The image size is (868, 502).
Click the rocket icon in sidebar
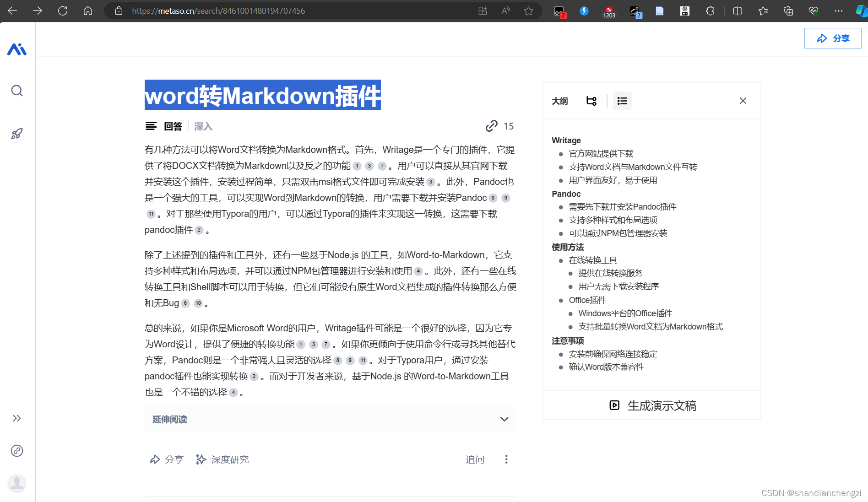click(17, 134)
